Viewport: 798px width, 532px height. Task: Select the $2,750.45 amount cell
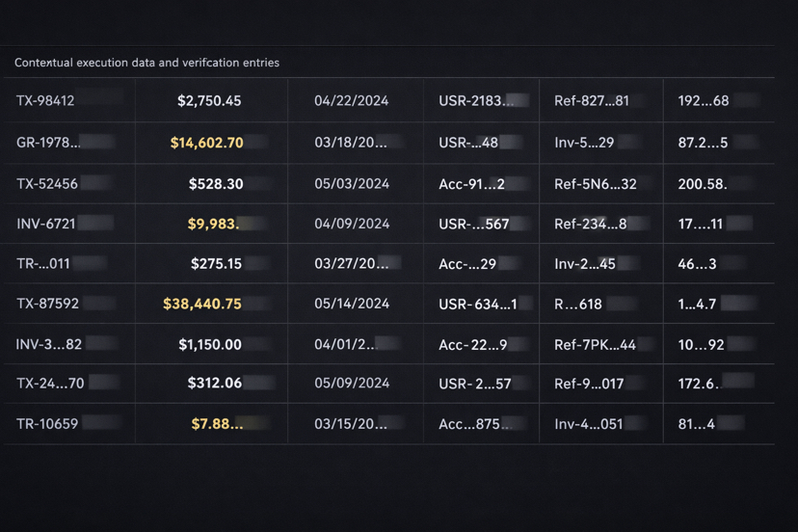(209, 100)
